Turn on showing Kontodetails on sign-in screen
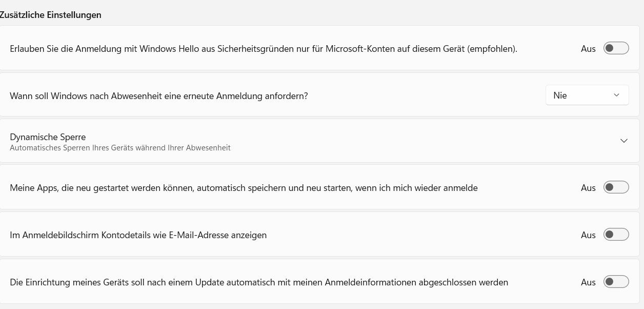Screen dimensions: 644x309 point(616,235)
